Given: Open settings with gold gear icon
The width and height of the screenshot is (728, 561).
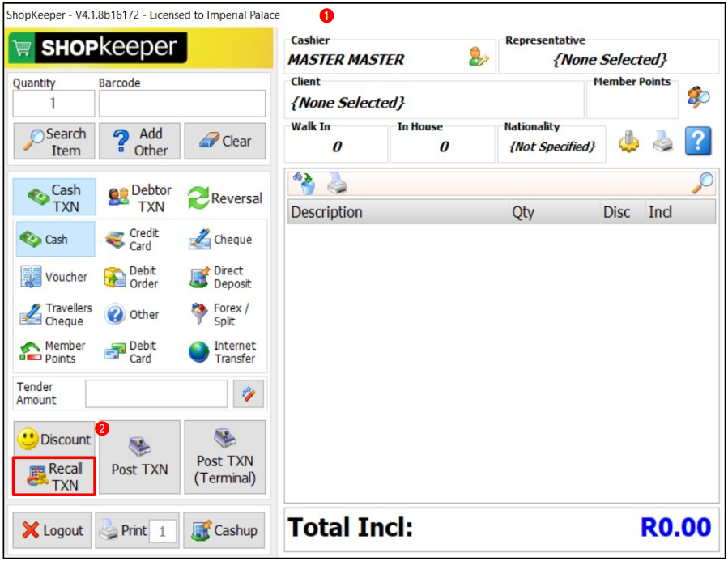Looking at the screenshot, I should 628,141.
